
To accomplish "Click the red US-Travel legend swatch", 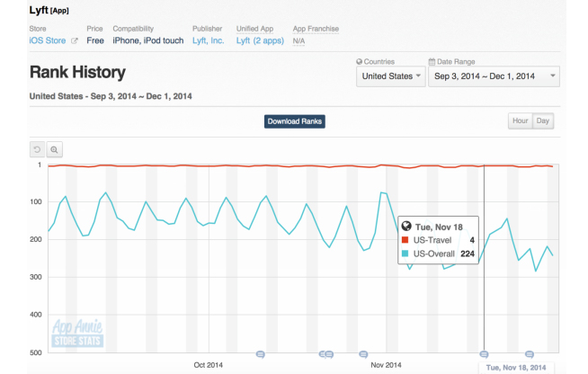I will [404, 241].
